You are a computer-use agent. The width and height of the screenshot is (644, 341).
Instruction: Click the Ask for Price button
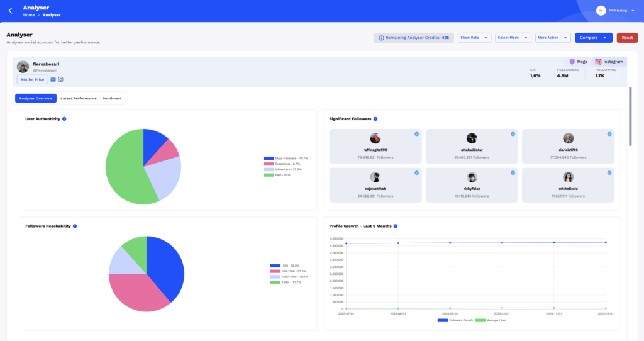coord(32,79)
